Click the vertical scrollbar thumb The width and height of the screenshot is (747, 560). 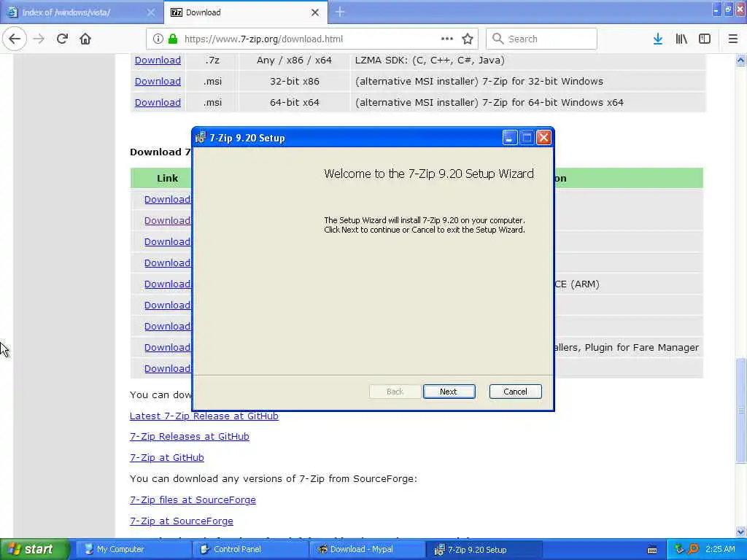tap(740, 410)
